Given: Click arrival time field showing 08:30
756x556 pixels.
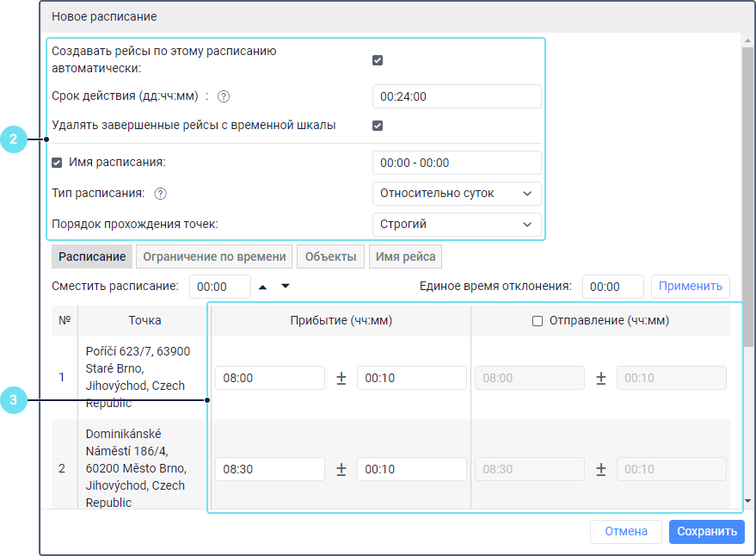Looking at the screenshot, I should (270, 469).
